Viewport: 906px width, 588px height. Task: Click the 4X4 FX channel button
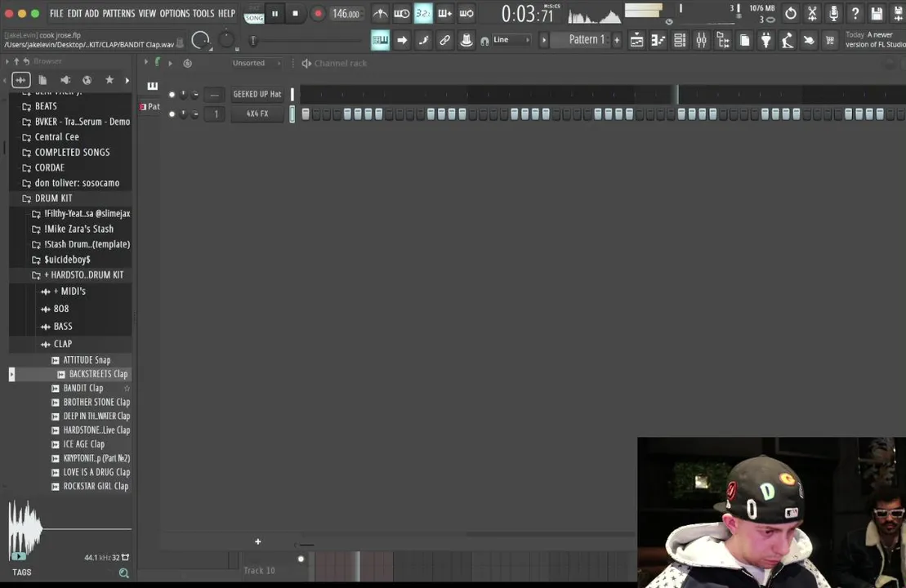click(257, 114)
